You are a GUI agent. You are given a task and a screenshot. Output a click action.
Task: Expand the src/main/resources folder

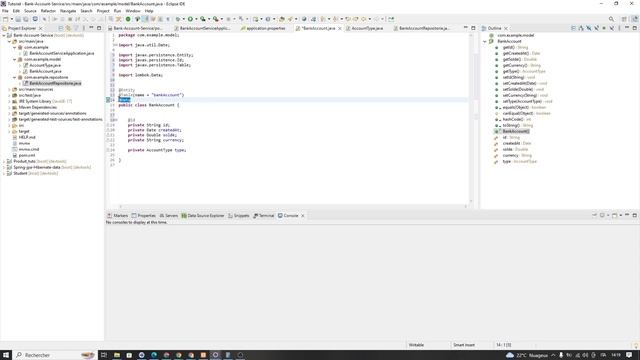(9, 89)
